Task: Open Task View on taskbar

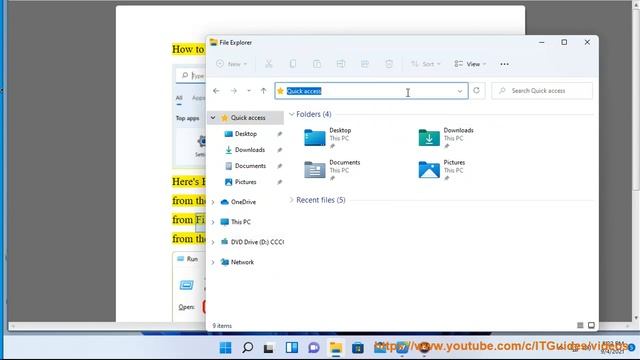Action: (269, 348)
